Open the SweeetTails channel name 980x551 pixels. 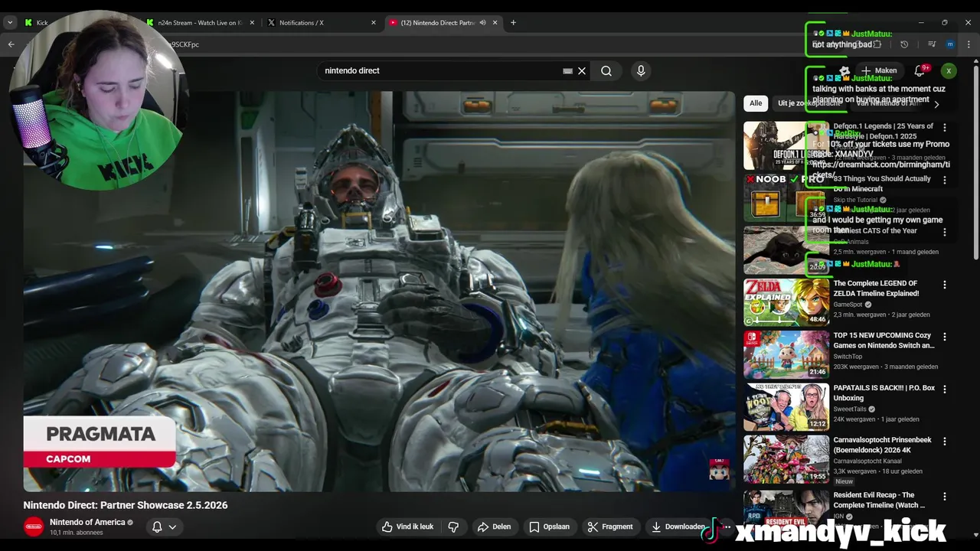pyautogui.click(x=851, y=409)
